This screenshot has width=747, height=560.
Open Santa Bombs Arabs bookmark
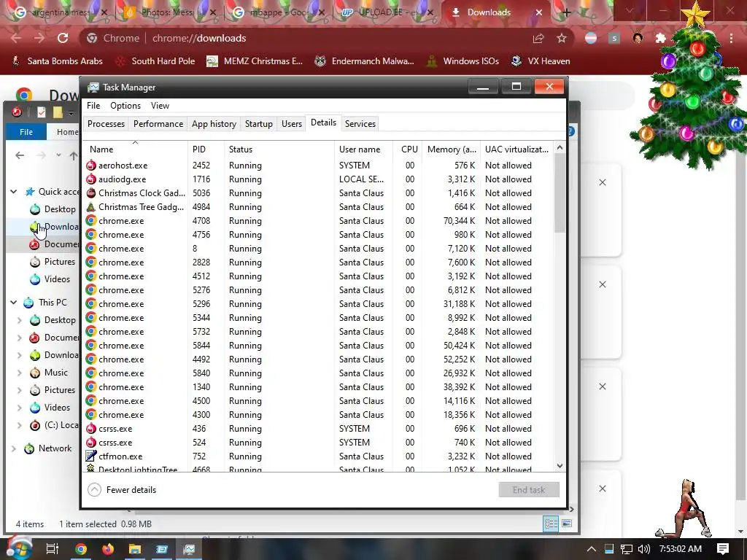coord(57,61)
